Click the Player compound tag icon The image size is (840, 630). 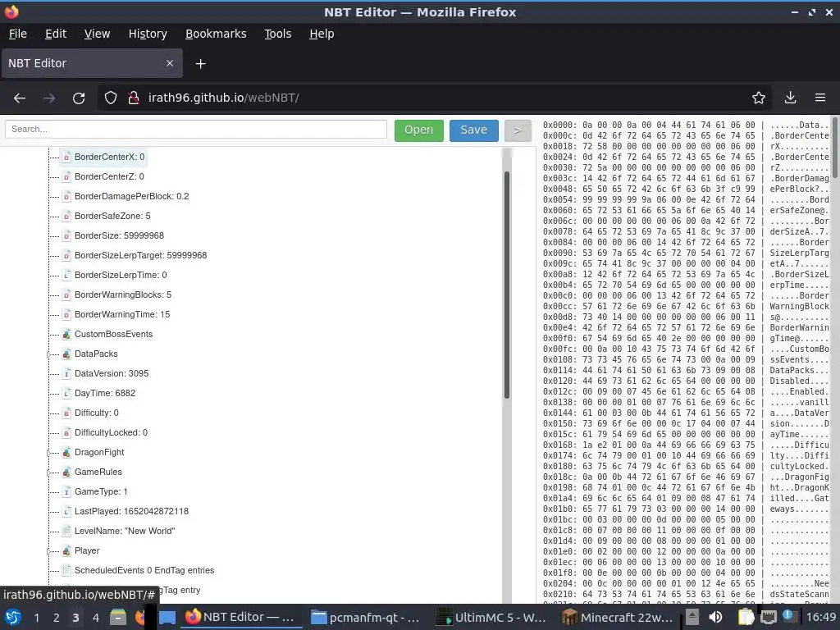(66, 550)
